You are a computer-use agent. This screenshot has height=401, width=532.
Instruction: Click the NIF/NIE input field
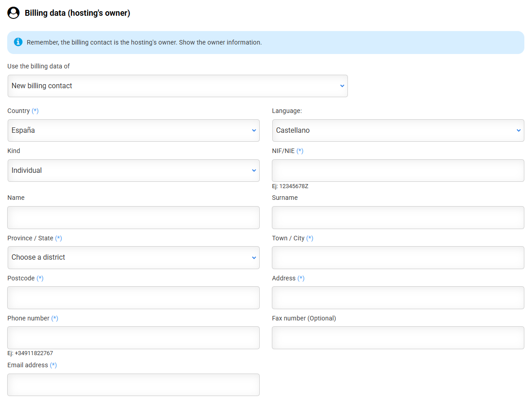coord(398,171)
